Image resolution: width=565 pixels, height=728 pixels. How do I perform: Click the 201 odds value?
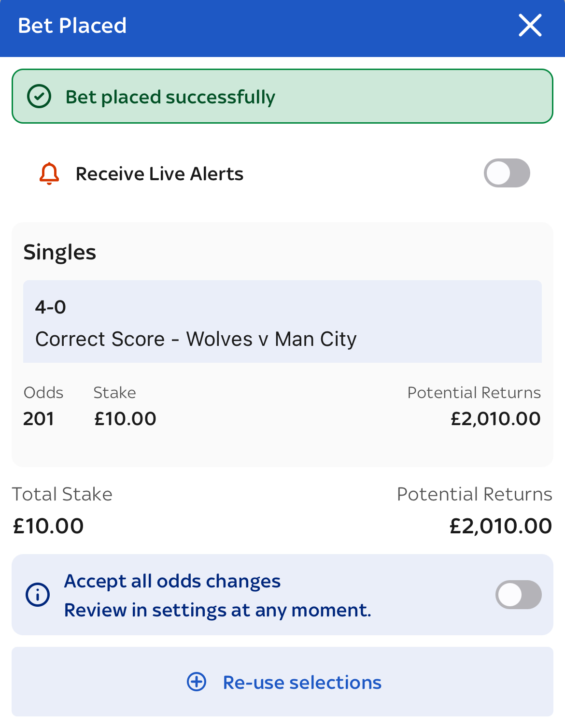(x=39, y=419)
